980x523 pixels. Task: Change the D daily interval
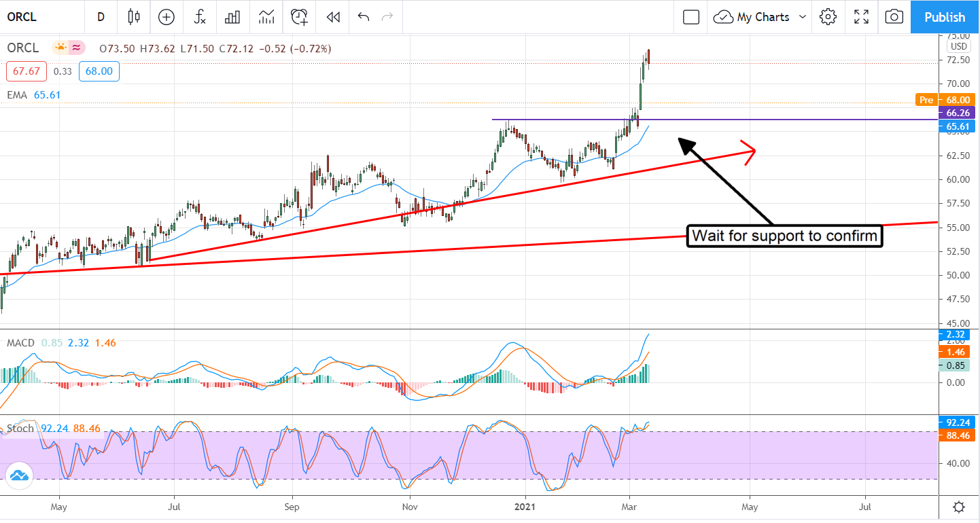click(x=101, y=17)
